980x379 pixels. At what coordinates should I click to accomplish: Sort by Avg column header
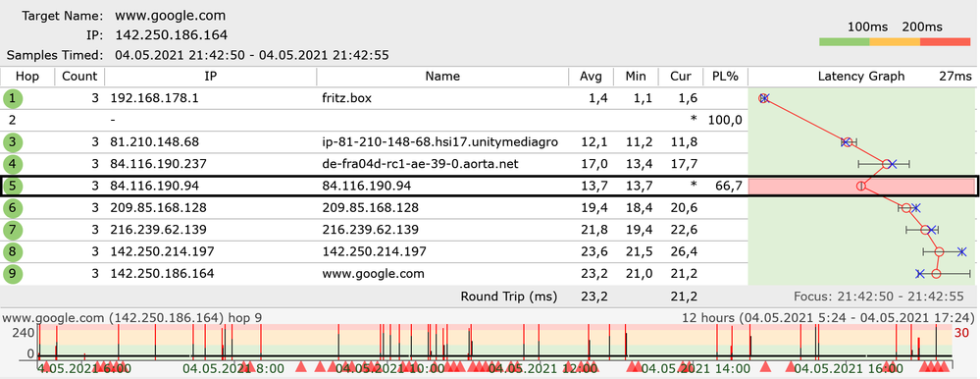tap(592, 77)
